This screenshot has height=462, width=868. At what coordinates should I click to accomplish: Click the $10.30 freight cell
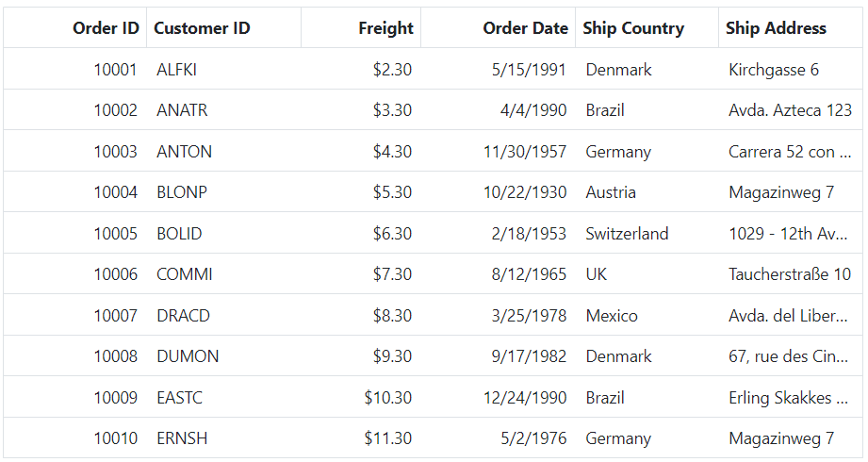pyautogui.click(x=361, y=397)
